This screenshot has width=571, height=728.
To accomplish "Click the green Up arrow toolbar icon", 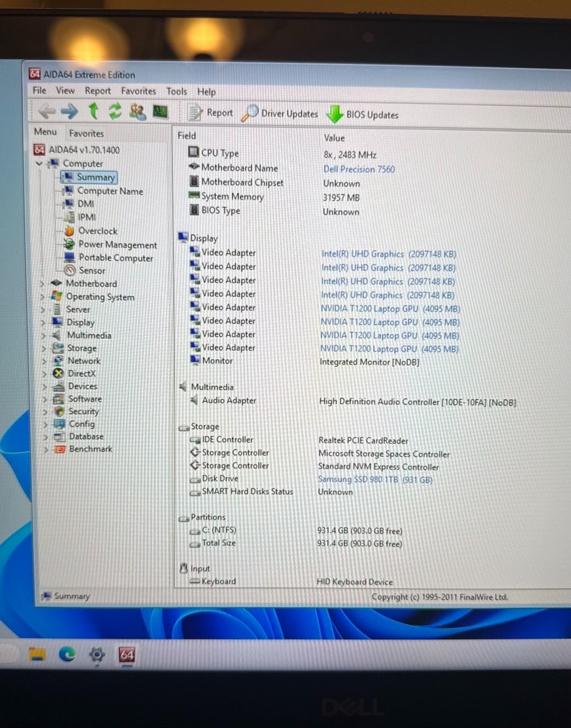I will (x=94, y=111).
